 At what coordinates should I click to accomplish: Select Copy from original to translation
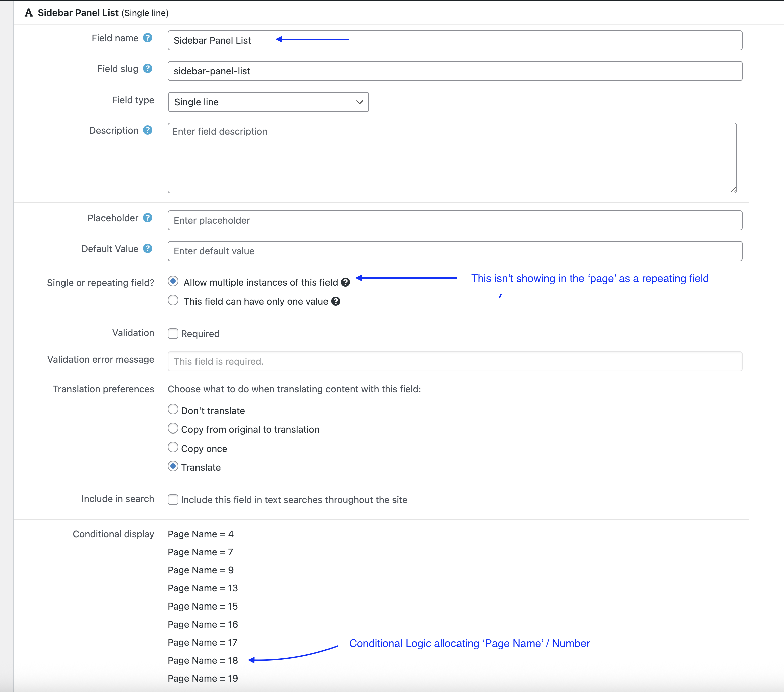pos(173,428)
